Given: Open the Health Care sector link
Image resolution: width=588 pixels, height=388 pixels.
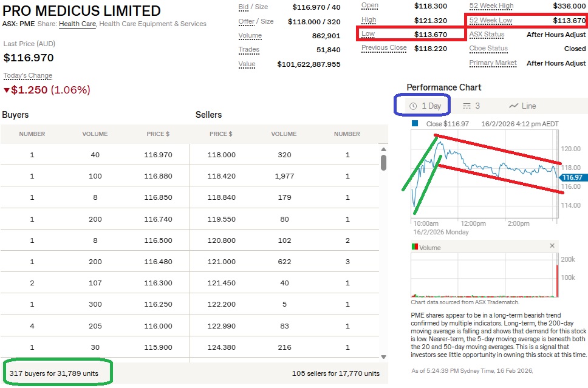Looking at the screenshot, I should [77, 24].
